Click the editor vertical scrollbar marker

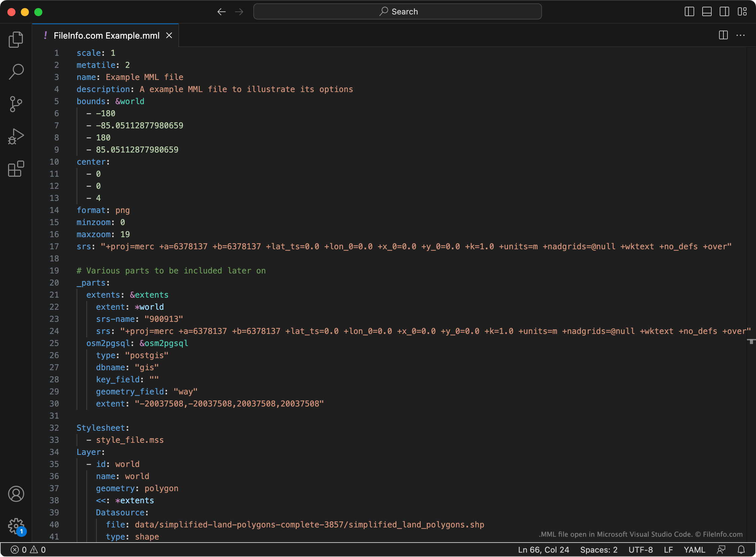click(x=751, y=342)
